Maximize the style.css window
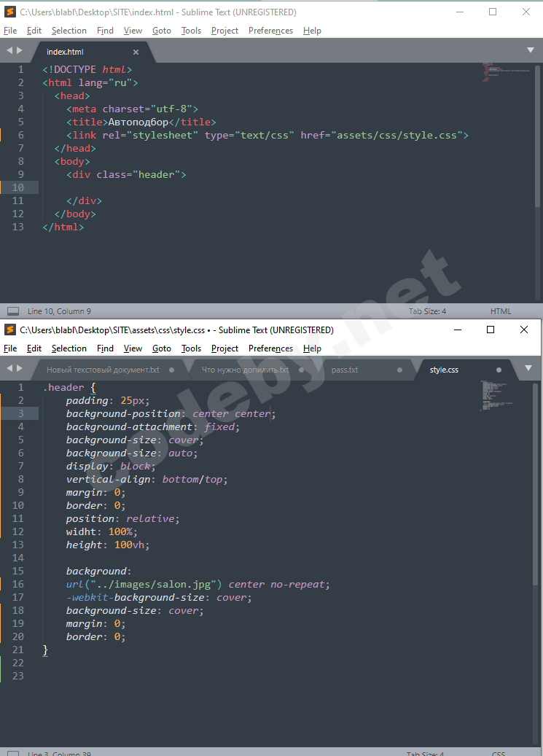This screenshot has width=543, height=756. pyautogui.click(x=491, y=330)
